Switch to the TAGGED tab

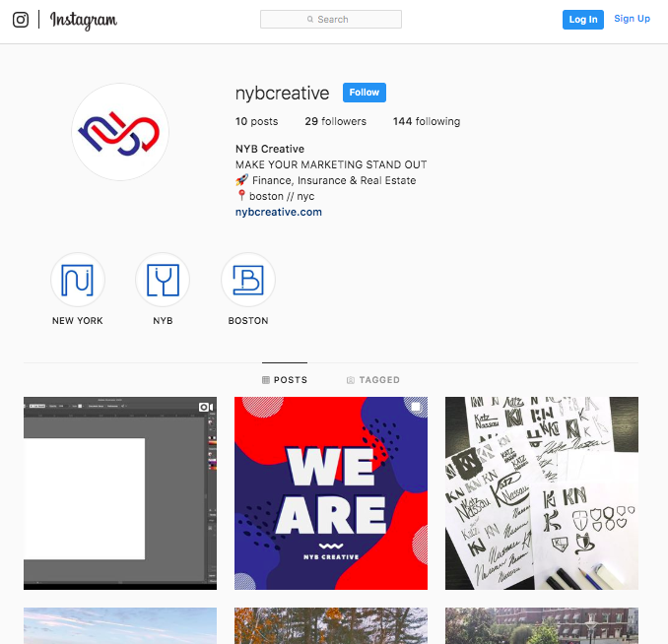(373, 379)
